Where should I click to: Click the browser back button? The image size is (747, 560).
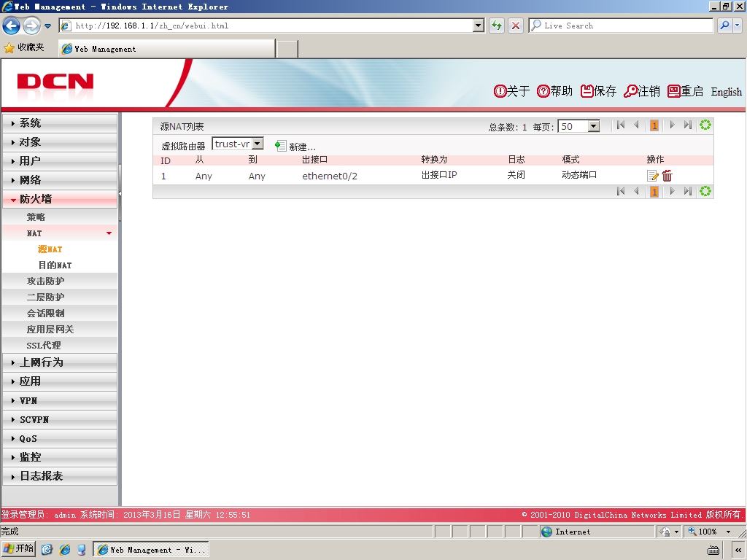(12, 26)
